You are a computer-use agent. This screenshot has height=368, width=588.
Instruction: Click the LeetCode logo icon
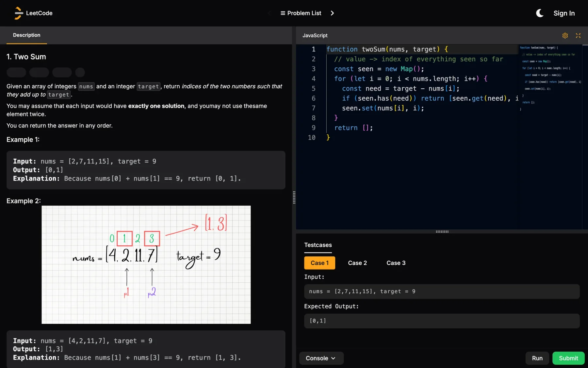pos(19,13)
